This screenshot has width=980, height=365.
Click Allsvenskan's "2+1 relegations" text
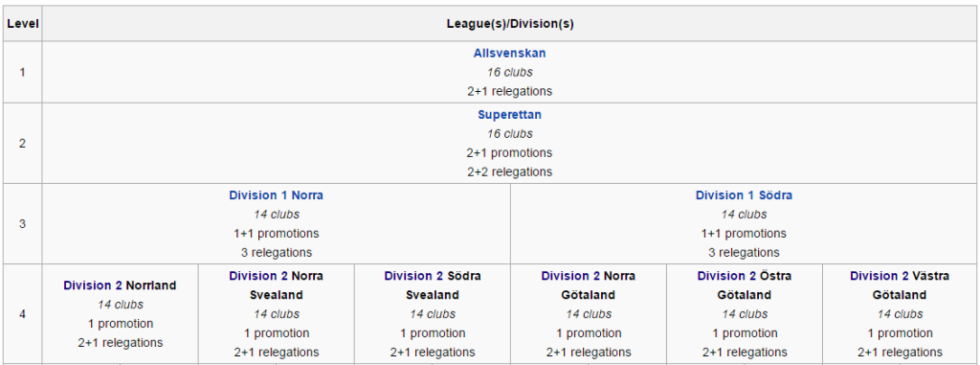(x=509, y=91)
